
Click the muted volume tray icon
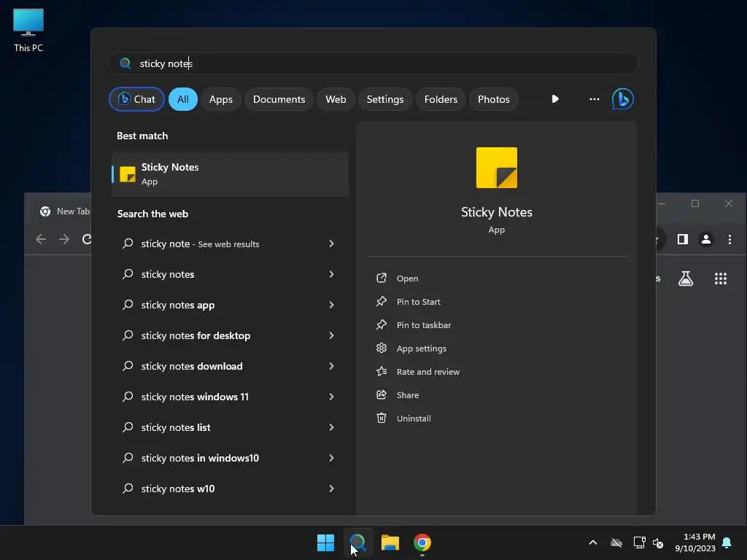pyautogui.click(x=658, y=542)
